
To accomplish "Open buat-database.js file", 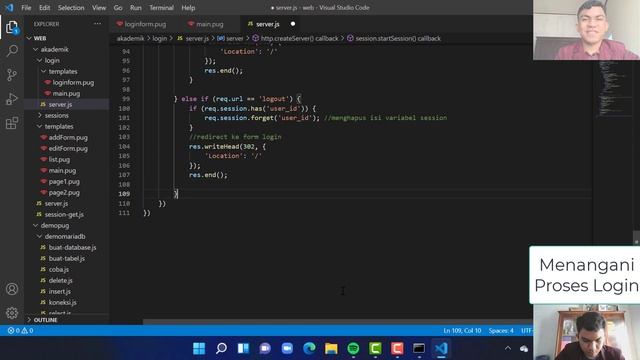I will point(72,247).
